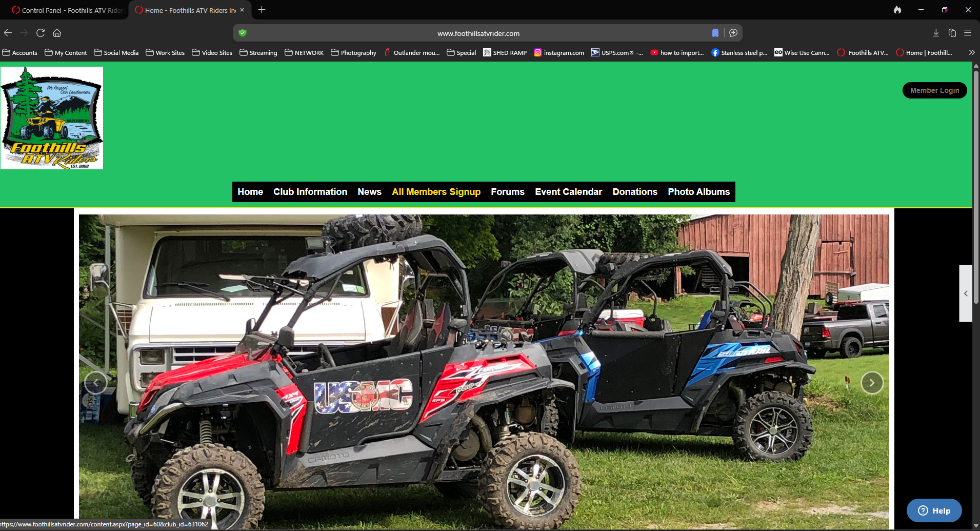Open the Donations menu item

click(x=635, y=192)
